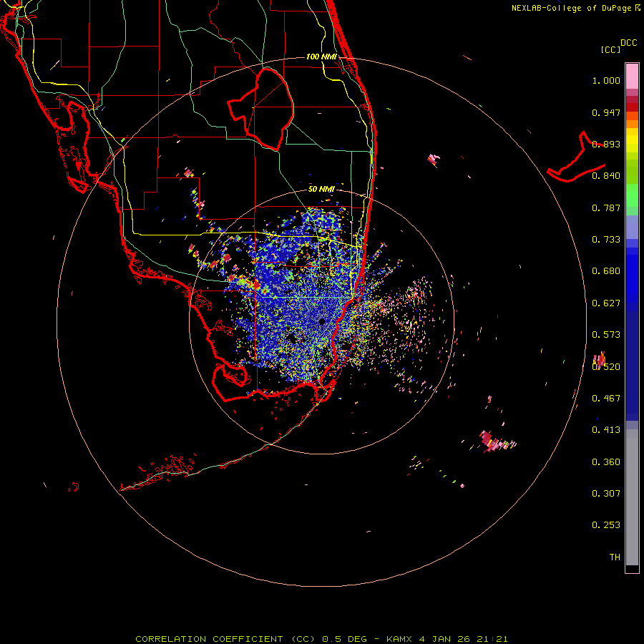Click the 0.253 scale value
Image resolution: width=644 pixels, height=644 pixels.
[606, 525]
